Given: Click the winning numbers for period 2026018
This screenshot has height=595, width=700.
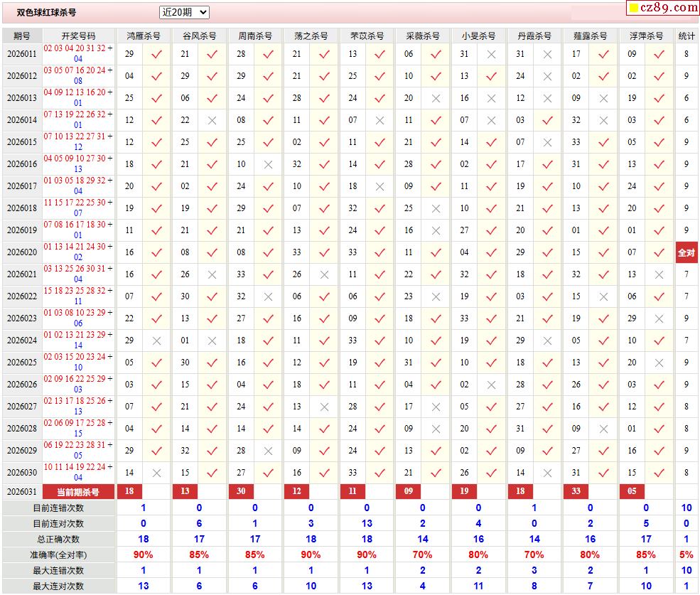Looking at the screenshot, I should (x=78, y=208).
